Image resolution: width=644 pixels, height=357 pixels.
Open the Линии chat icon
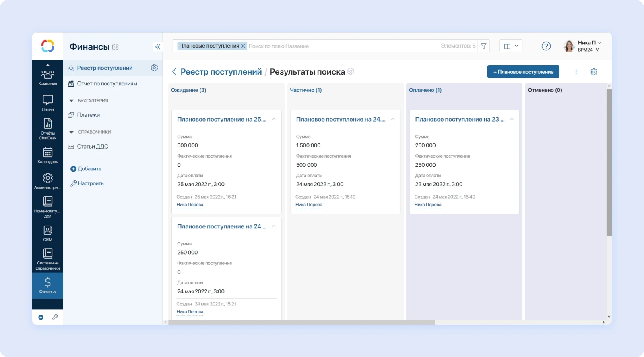47,103
